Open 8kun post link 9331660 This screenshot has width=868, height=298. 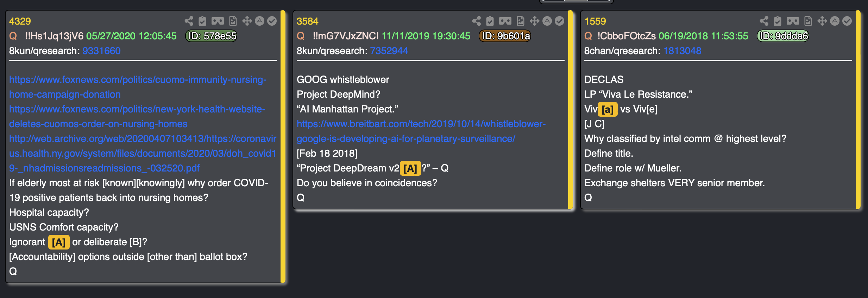[101, 51]
